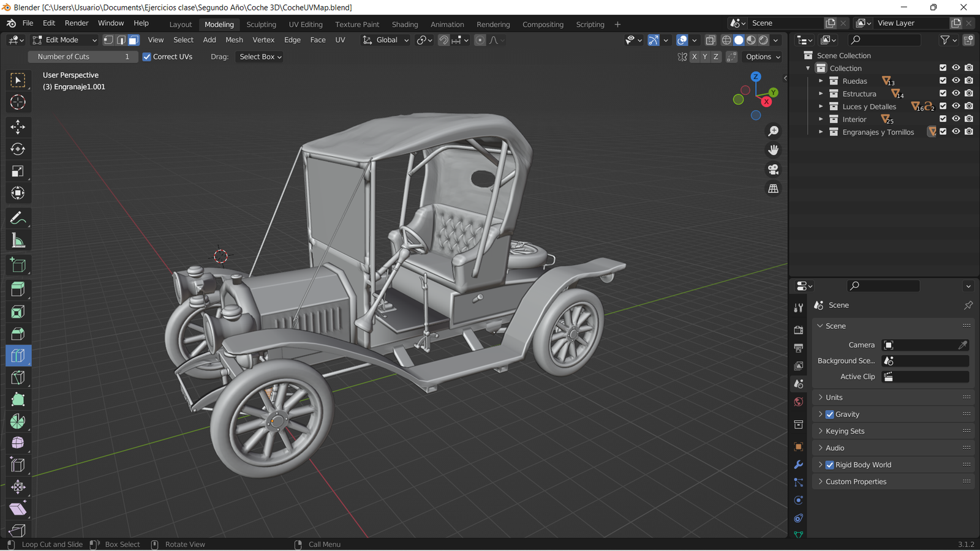Switch to the UV Editing workspace tab
The height and width of the screenshot is (551, 980).
305,24
